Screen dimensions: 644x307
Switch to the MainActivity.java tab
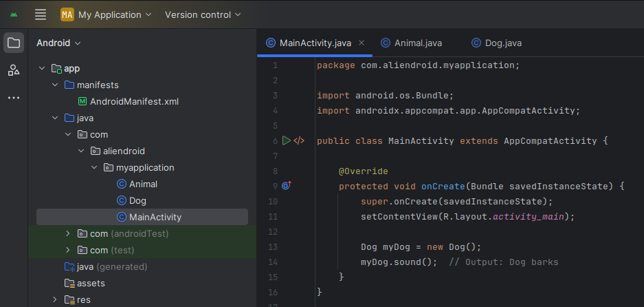click(315, 43)
